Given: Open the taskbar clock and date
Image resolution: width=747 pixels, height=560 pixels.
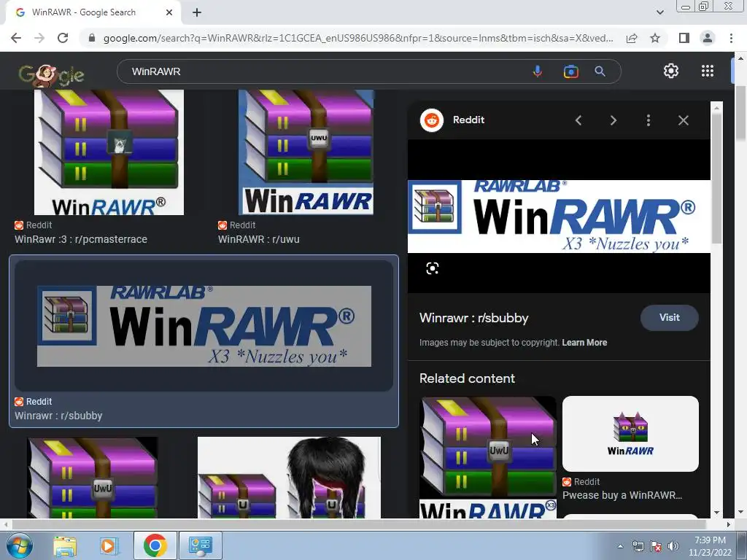Looking at the screenshot, I should point(710,546).
